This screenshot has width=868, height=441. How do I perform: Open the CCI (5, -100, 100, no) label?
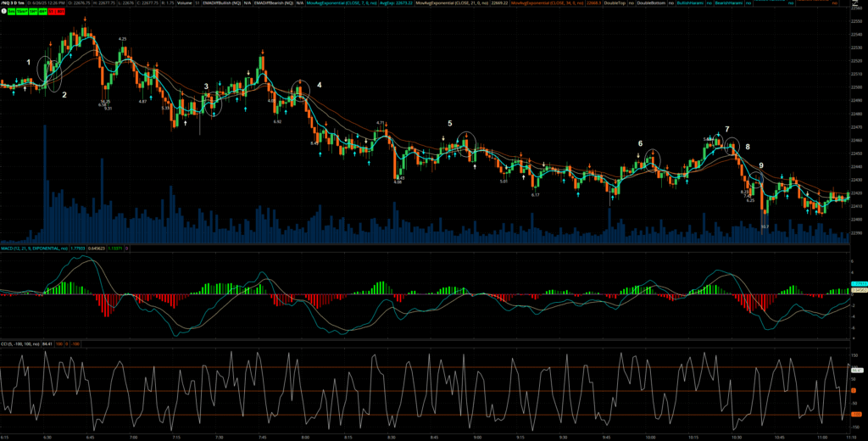(x=20, y=344)
